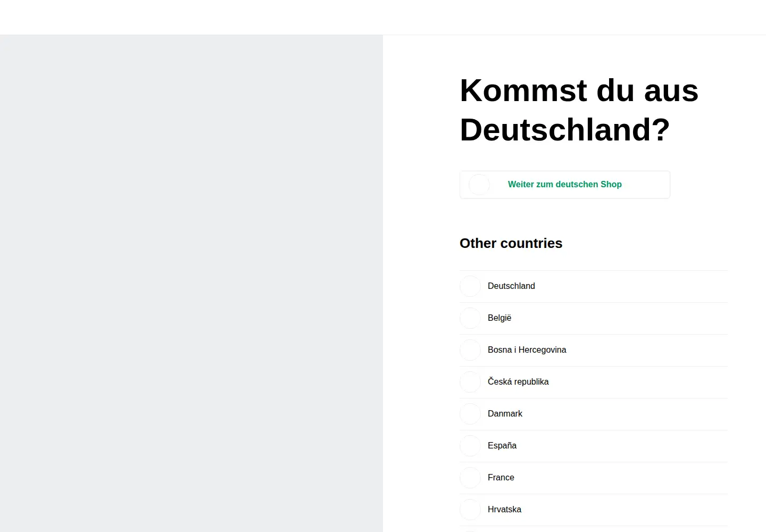This screenshot has width=766, height=532.
Task: Click the Danmark flag icon
Action: 470,414
